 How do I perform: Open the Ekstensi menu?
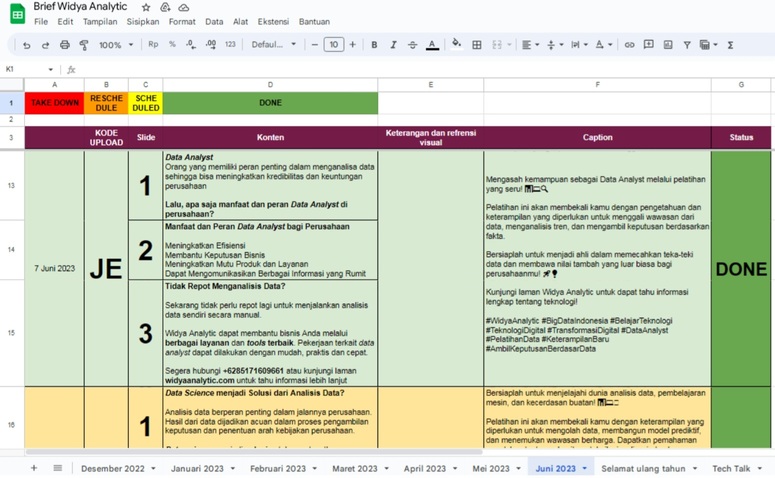(273, 22)
